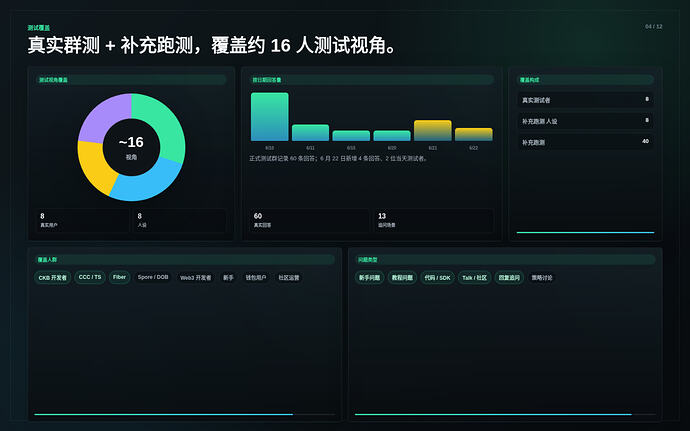The width and height of the screenshot is (690, 431).
Task: Choose the Fiber audience chip
Action: (x=119, y=277)
